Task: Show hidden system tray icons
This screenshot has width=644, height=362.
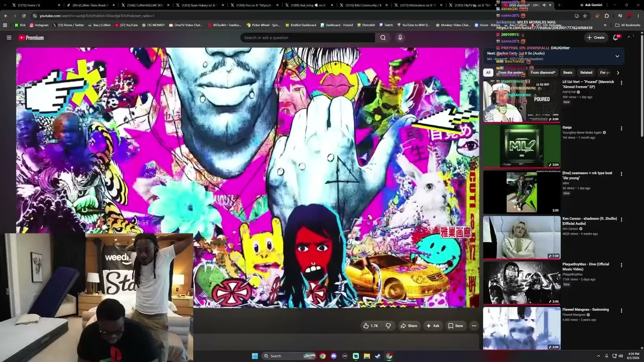Action: point(598,356)
